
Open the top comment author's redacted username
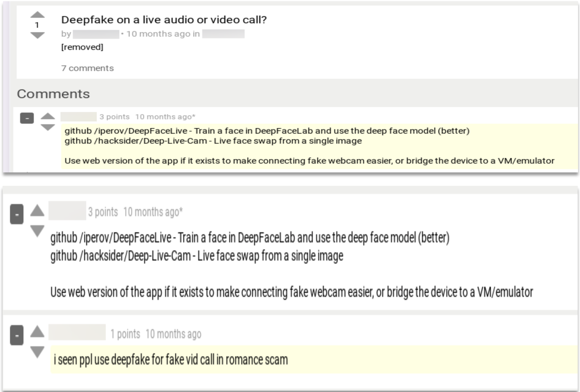coord(78,117)
